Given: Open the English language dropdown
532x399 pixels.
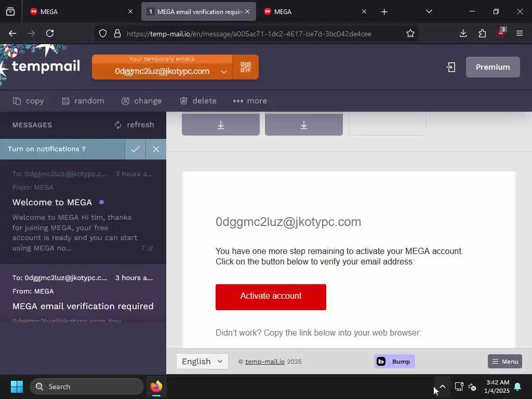Looking at the screenshot, I should 202,362.
